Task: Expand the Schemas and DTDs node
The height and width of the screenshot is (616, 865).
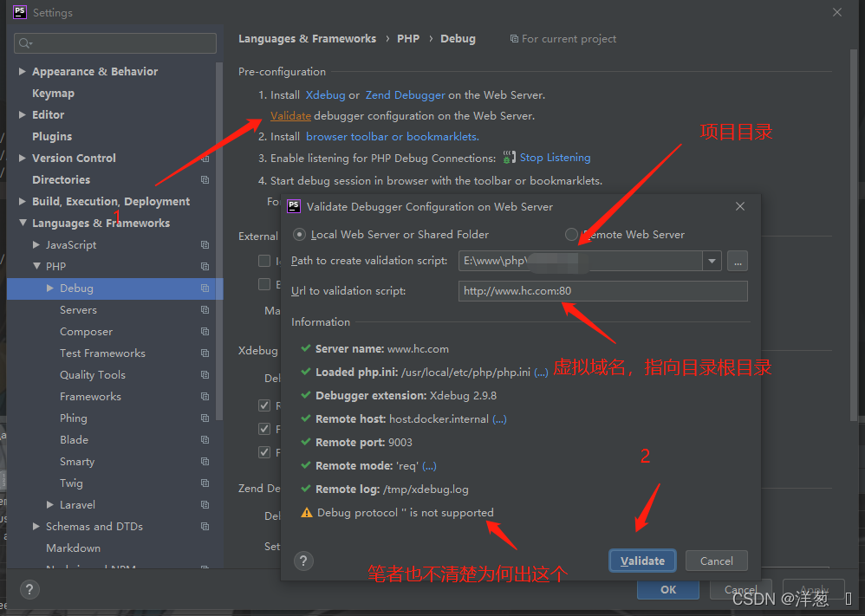Action: point(36,526)
